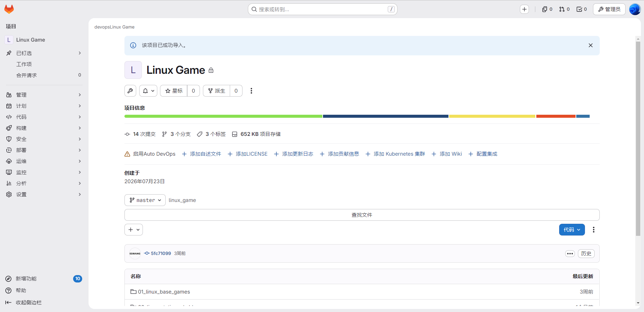This screenshot has height=312, width=644.
Task: Open the project actions three-dot menu
Action: coord(251,91)
